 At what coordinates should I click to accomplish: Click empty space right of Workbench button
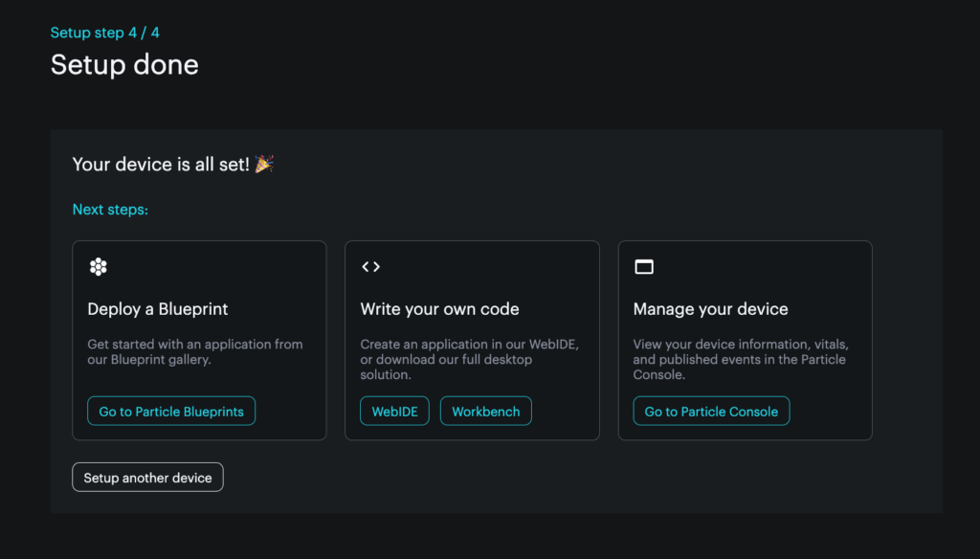tap(565, 412)
